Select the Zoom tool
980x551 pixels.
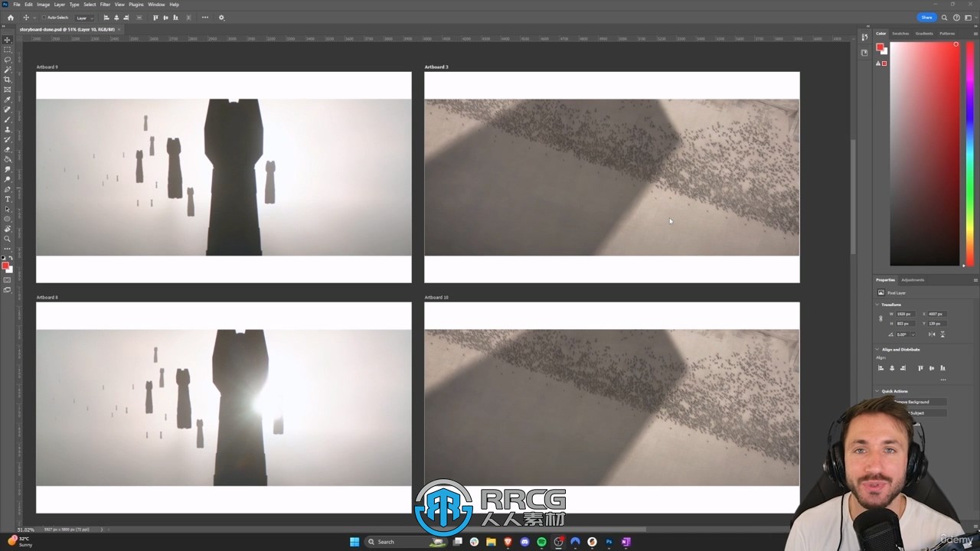pyautogui.click(x=8, y=239)
